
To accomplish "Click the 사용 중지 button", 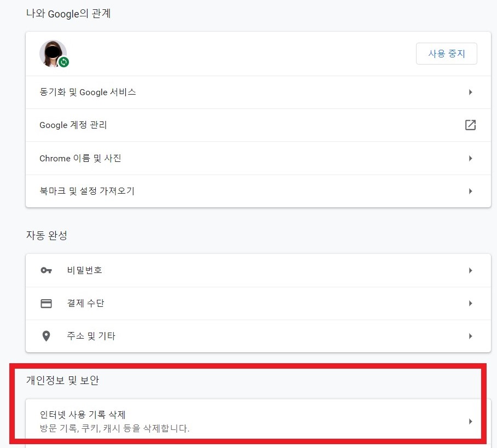I will pyautogui.click(x=446, y=54).
